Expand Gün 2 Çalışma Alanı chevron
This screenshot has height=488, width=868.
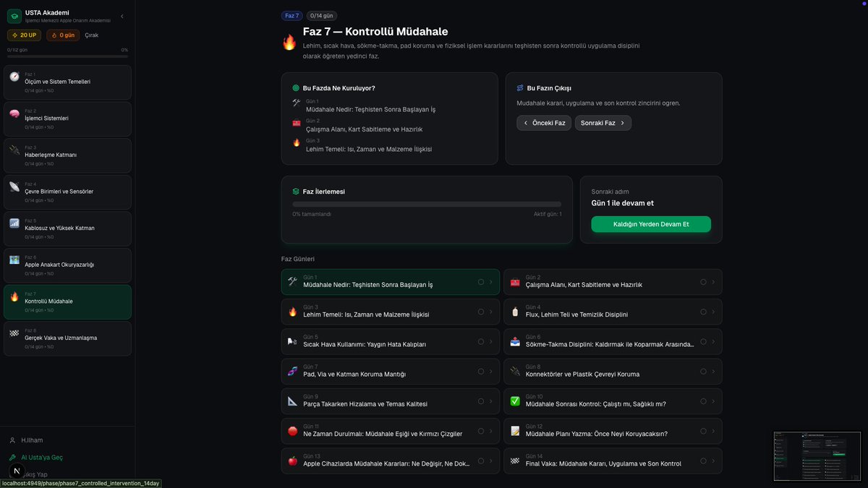tap(713, 282)
